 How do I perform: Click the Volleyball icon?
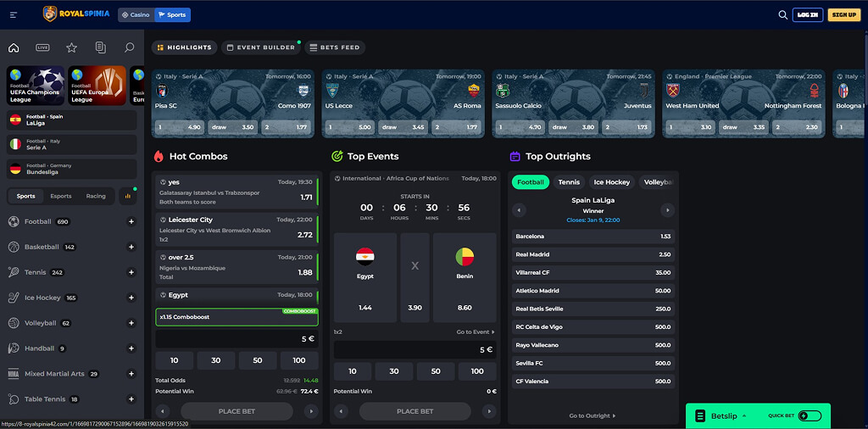pos(14,323)
